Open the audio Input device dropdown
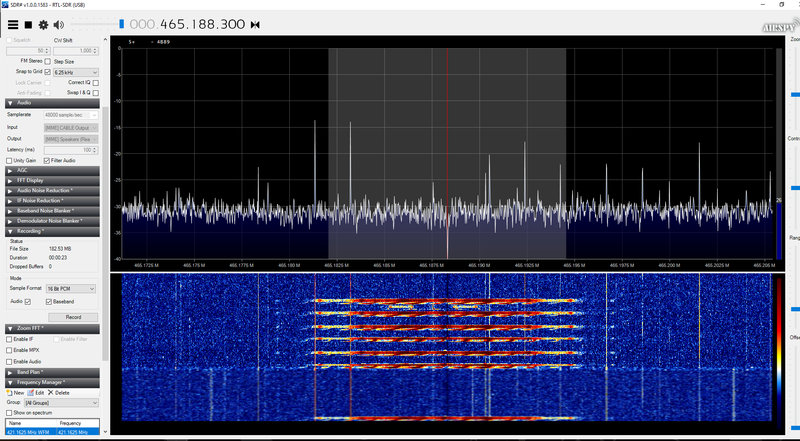Viewport: 800px width, 441px height. pyautogui.click(x=71, y=128)
